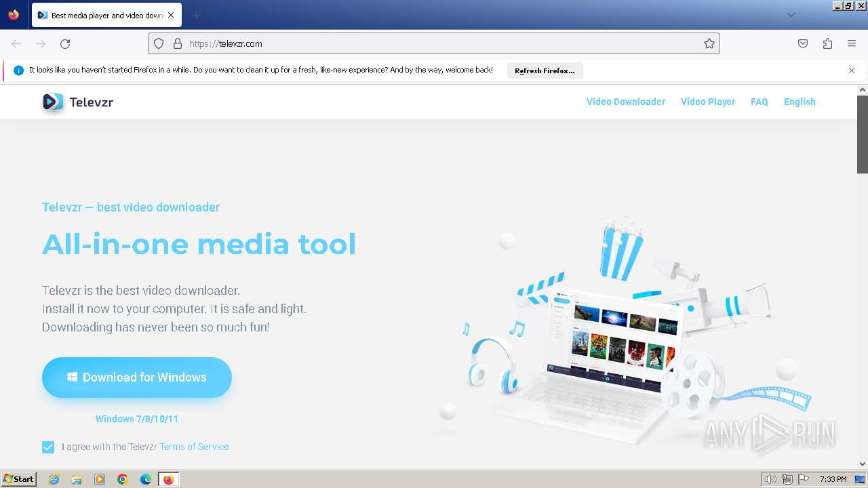Click the Download for Windows button
868x488 pixels.
(x=137, y=378)
